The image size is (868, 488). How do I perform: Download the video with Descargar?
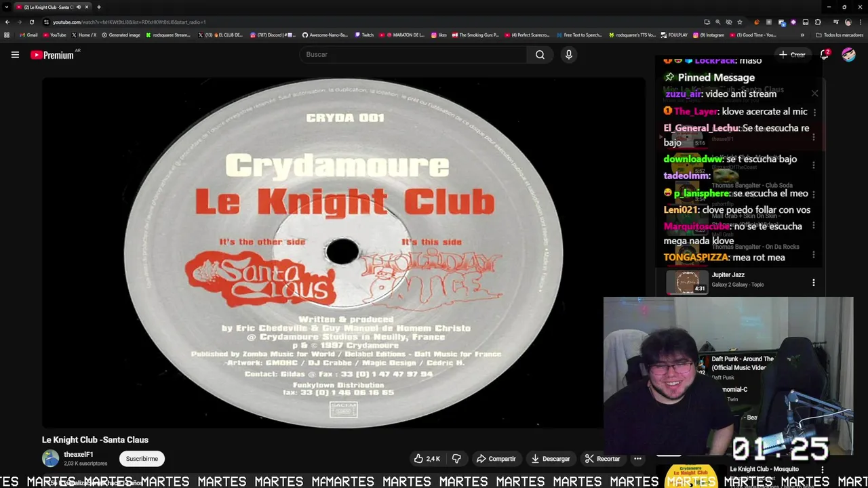click(x=550, y=459)
